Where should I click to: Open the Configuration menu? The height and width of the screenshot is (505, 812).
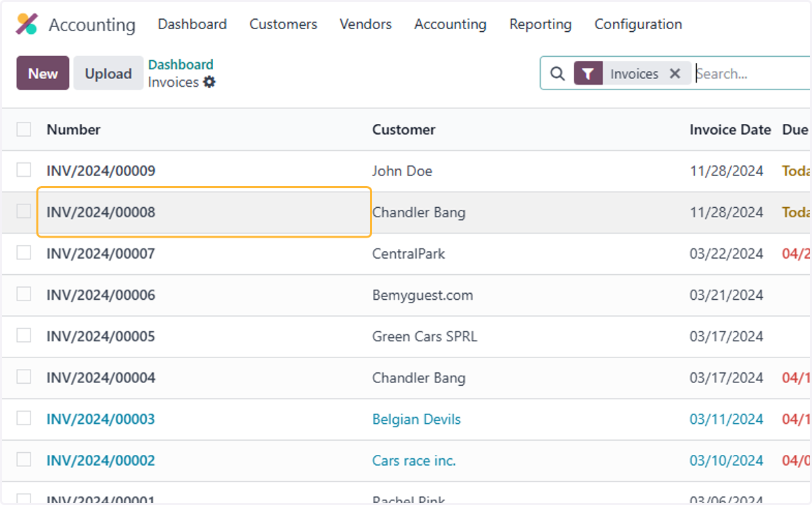638,24
